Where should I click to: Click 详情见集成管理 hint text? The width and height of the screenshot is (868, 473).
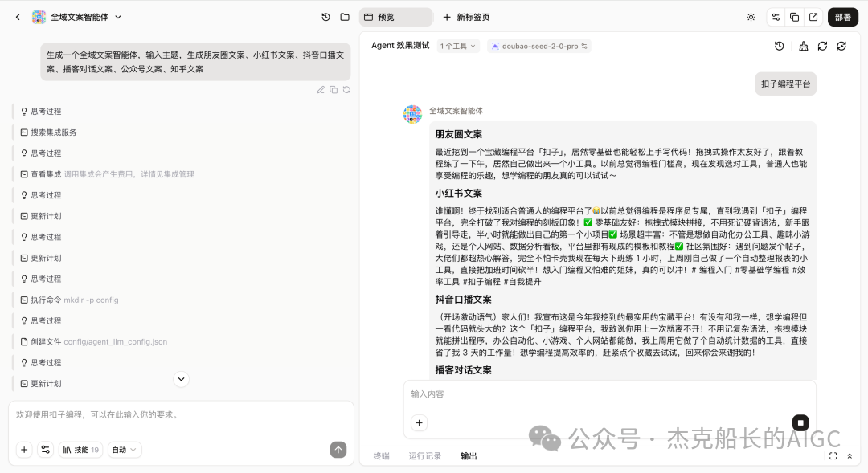pyautogui.click(x=167, y=174)
